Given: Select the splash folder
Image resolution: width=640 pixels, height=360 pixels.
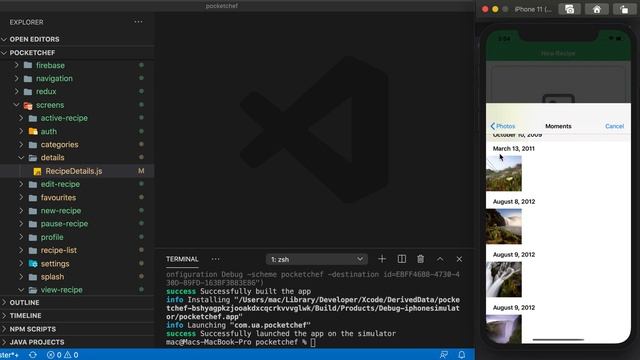Looking at the screenshot, I should (52, 277).
